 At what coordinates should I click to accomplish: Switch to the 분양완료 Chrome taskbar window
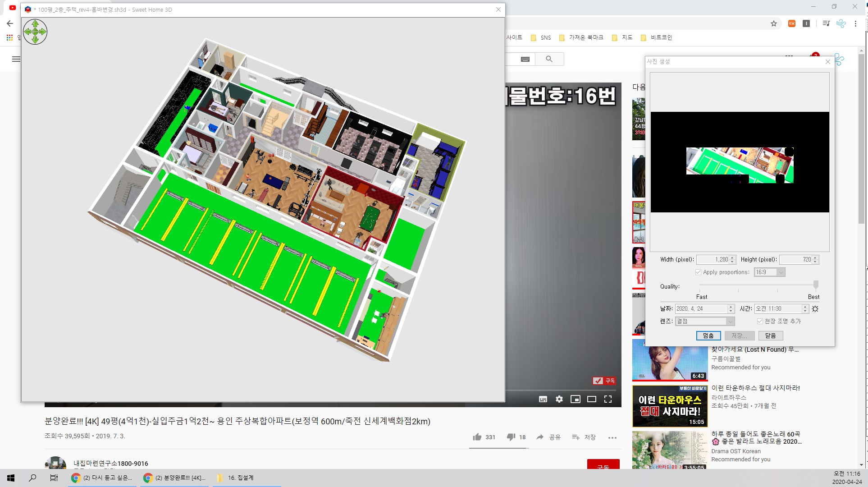(x=175, y=478)
